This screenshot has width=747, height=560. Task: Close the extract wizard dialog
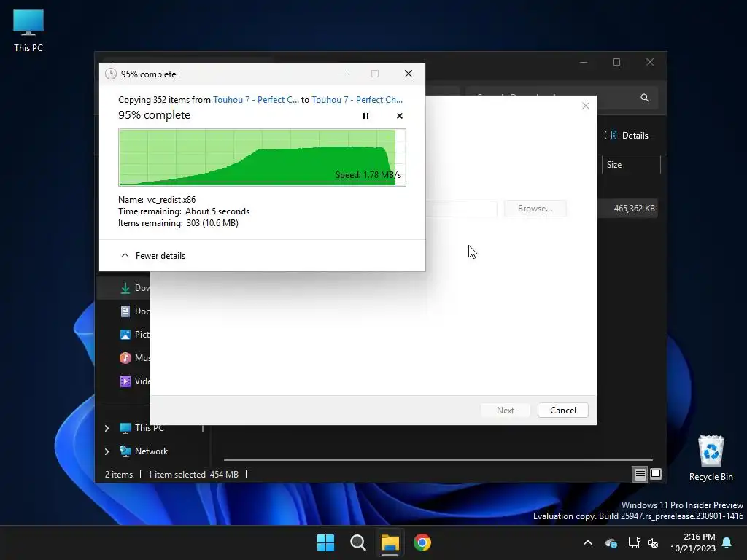pyautogui.click(x=586, y=106)
